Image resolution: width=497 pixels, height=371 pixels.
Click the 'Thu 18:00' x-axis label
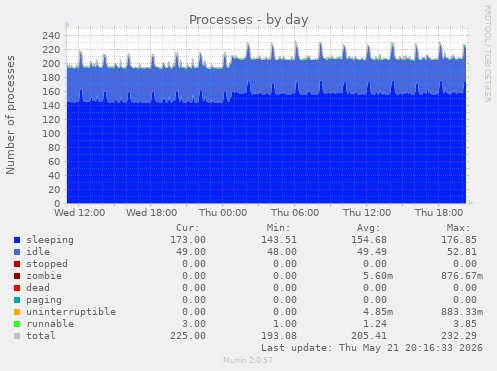click(439, 213)
